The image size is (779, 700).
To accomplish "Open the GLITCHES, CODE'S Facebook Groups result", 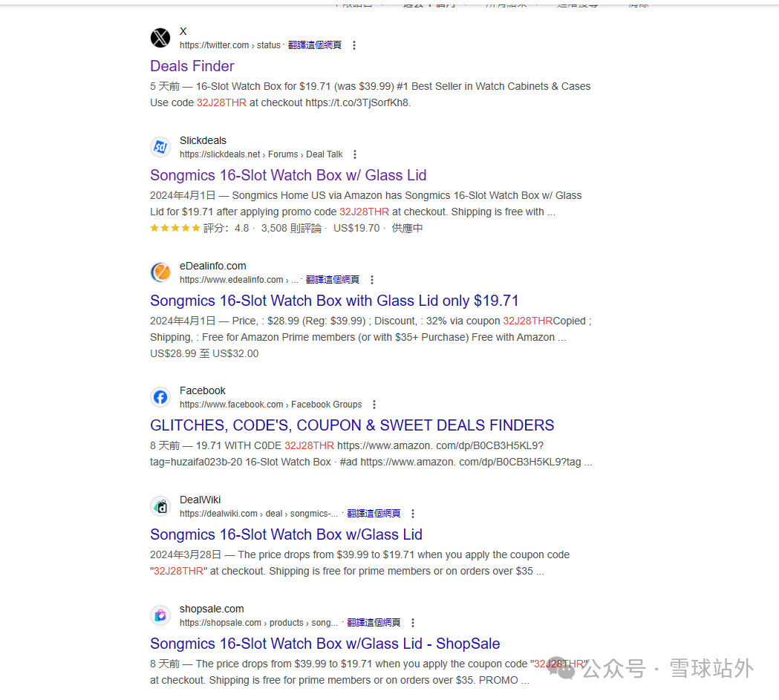I will (x=351, y=425).
